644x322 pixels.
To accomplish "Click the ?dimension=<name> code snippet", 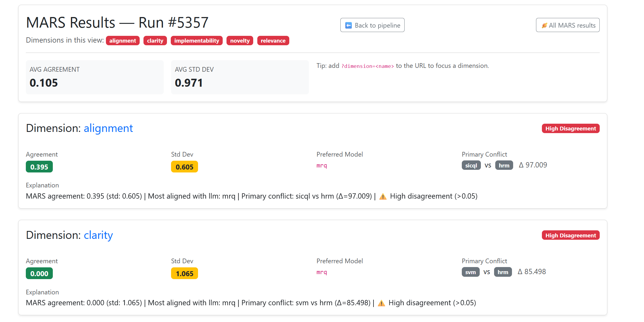I will coord(367,66).
